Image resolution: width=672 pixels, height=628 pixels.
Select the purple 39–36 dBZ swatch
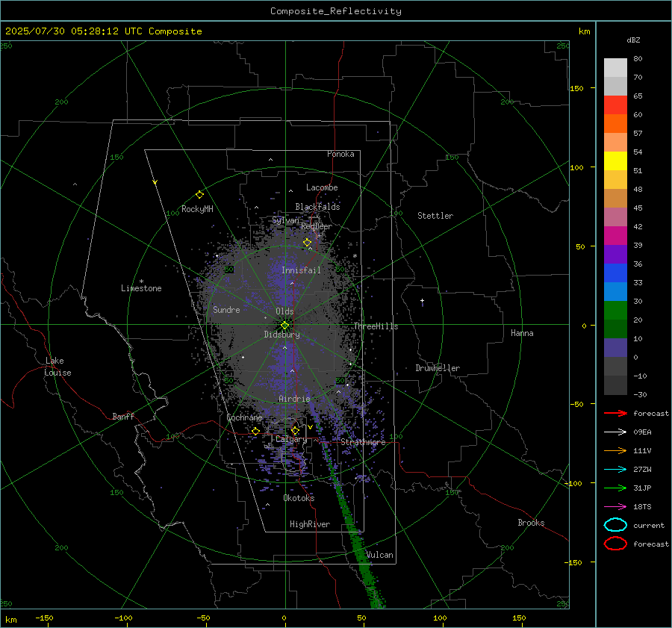click(615, 255)
